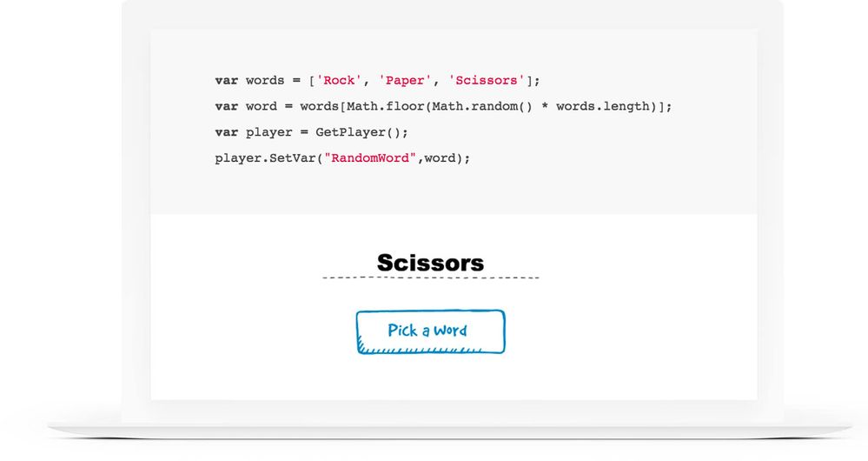868x461 pixels.
Task: Click the "RandomWord" string literal
Action: 370,158
